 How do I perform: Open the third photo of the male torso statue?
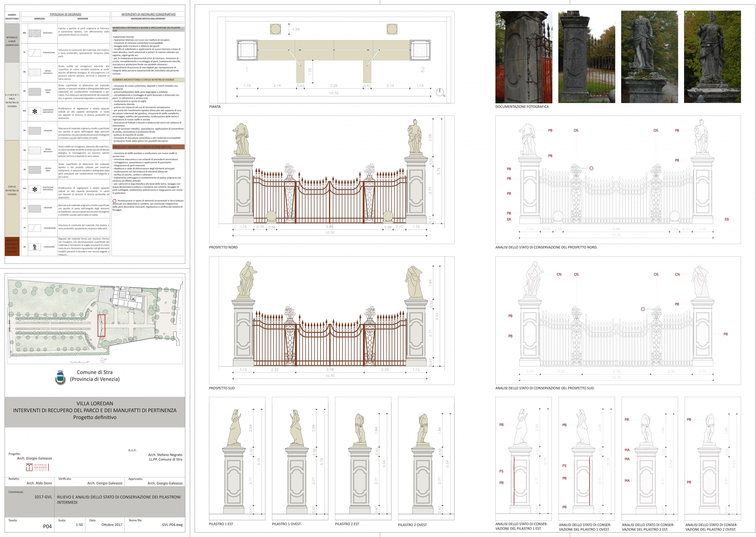649,57
